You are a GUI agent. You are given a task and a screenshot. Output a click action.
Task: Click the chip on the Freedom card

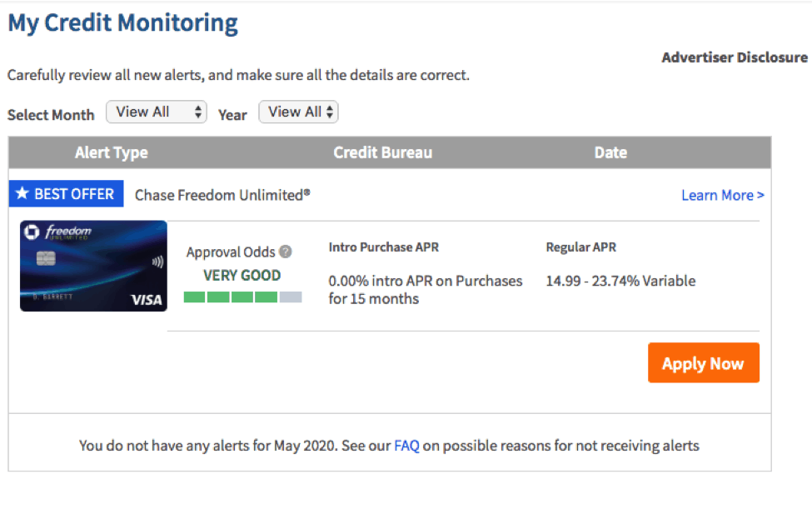46,258
